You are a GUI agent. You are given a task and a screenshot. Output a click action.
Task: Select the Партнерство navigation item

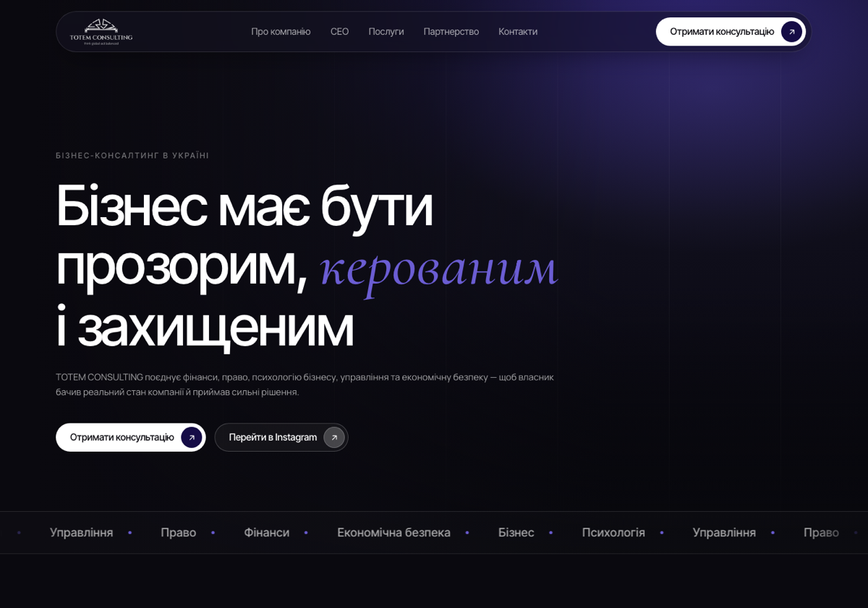click(x=451, y=32)
